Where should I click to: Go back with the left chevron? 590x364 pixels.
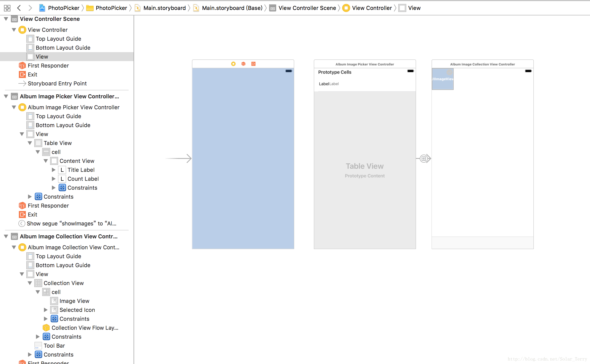tap(19, 8)
